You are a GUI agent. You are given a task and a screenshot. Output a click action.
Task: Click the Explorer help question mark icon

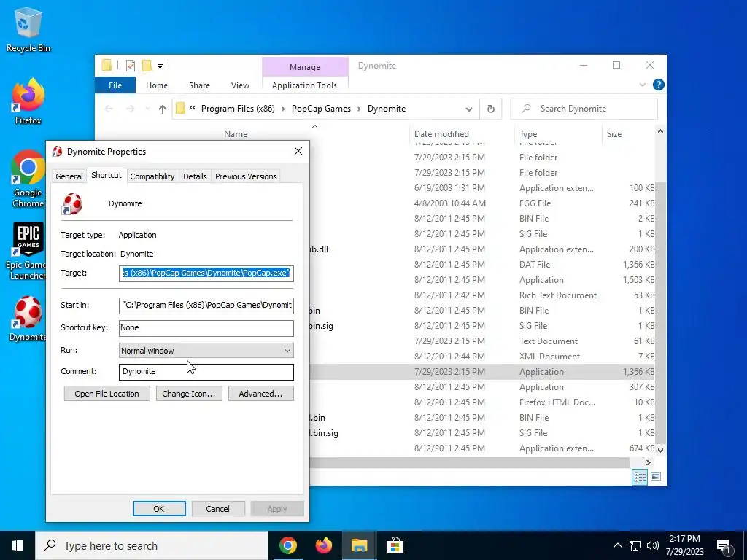point(659,85)
